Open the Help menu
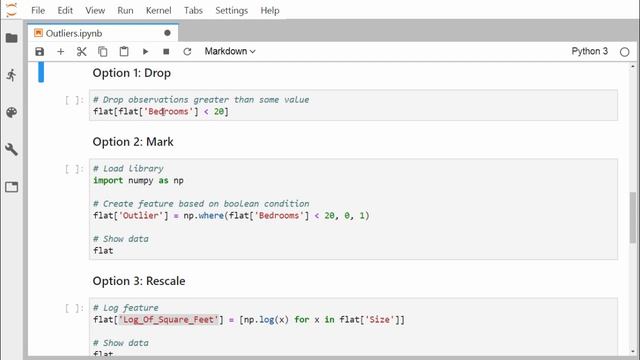The height and width of the screenshot is (360, 640). click(x=270, y=10)
